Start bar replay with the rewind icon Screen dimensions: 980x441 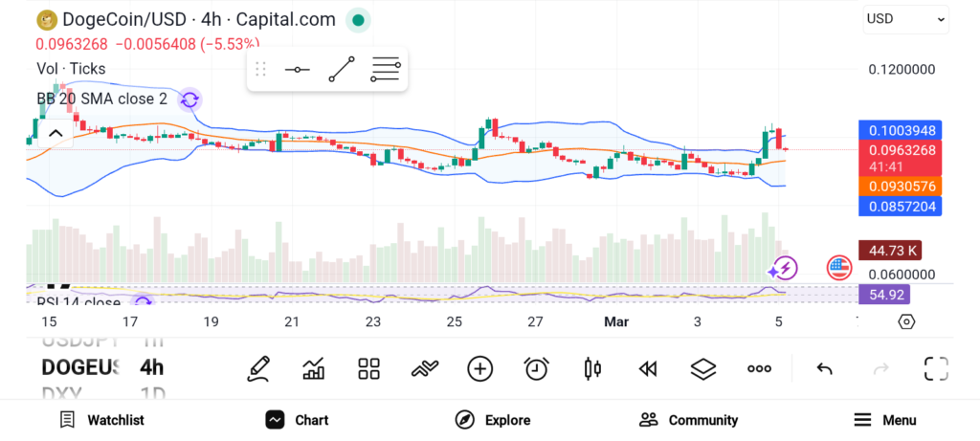pos(648,368)
